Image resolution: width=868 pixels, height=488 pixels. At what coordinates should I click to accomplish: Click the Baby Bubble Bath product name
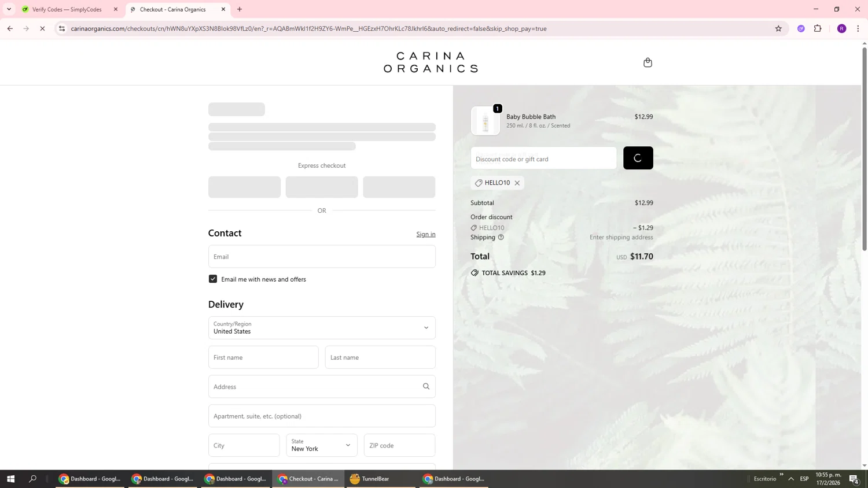[531, 117]
